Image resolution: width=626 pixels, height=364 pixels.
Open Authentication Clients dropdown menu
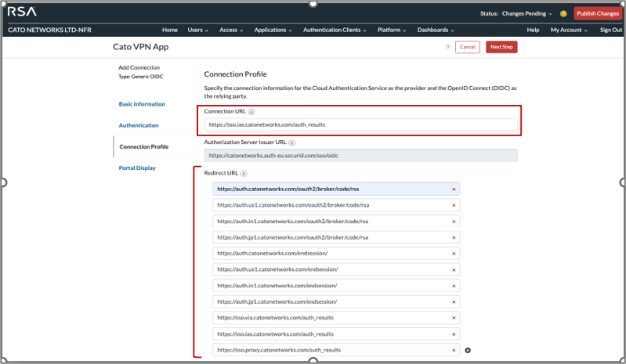[335, 30]
